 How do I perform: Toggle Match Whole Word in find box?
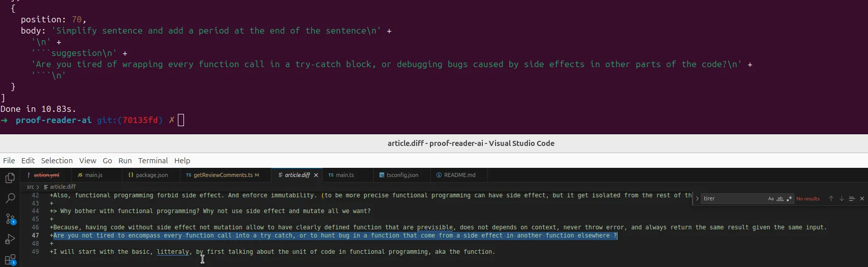click(780, 199)
